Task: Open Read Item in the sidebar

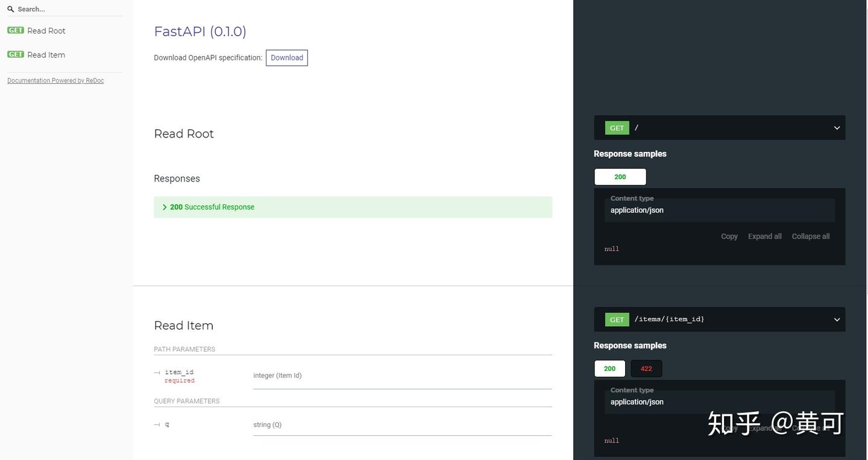Action: (46, 55)
